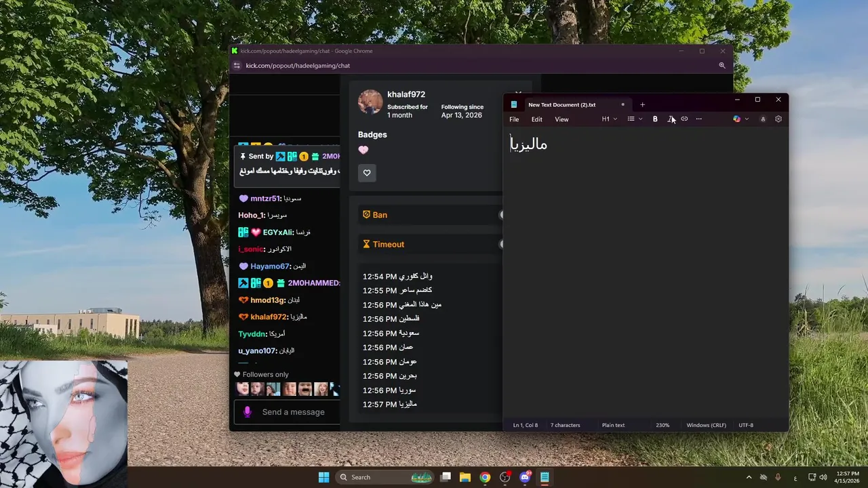Click the Arabic language indicator in the tray
The image size is (868, 488).
pyautogui.click(x=795, y=477)
